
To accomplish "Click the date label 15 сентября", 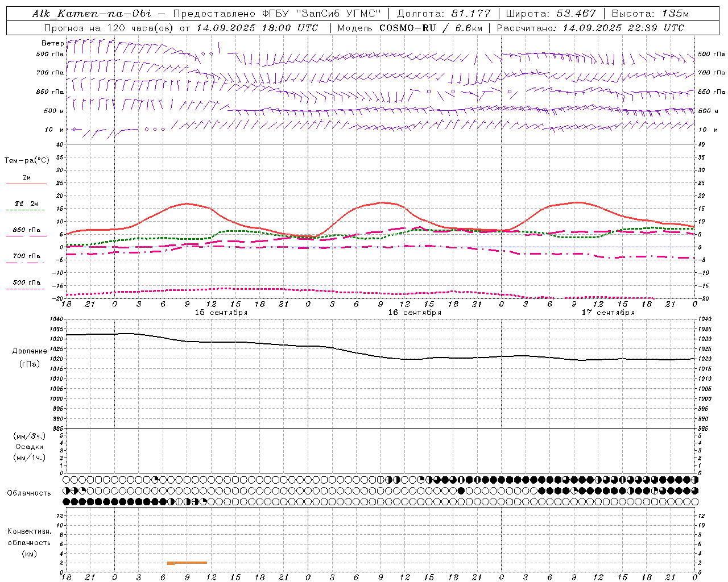I will coord(221,313).
